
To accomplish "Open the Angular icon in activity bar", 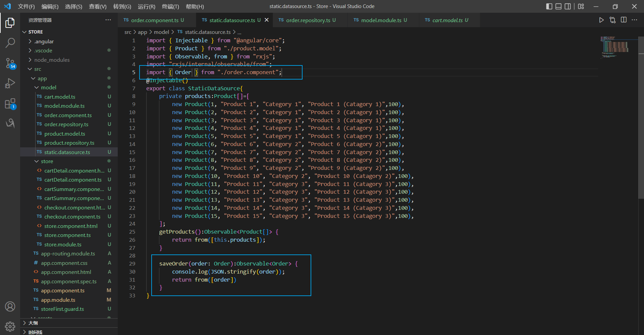I will 10,123.
